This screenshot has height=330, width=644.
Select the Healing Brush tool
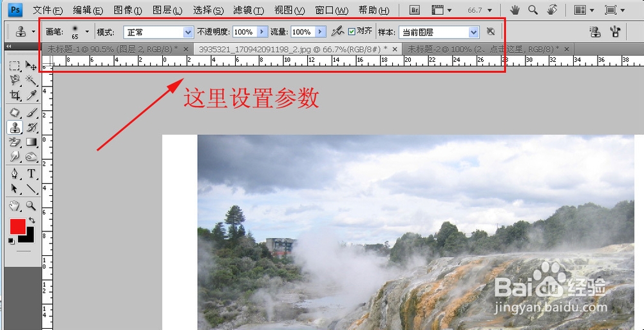click(x=15, y=112)
